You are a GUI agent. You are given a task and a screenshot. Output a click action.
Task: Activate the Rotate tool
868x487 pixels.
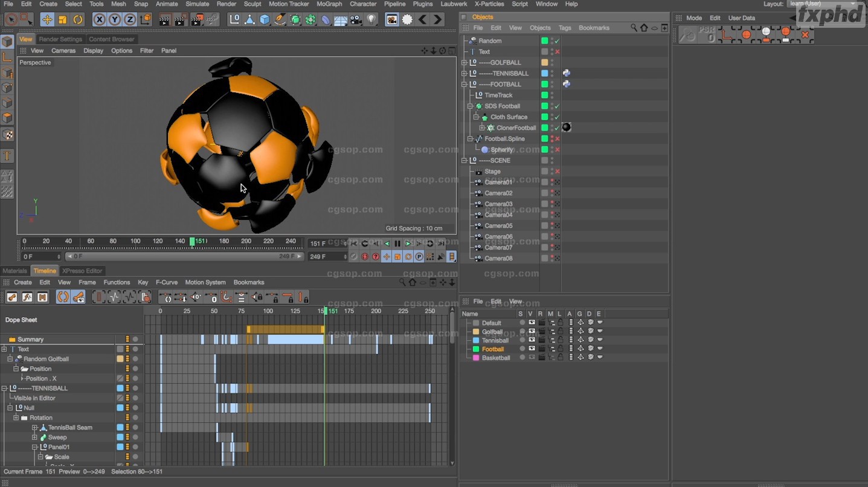[78, 19]
